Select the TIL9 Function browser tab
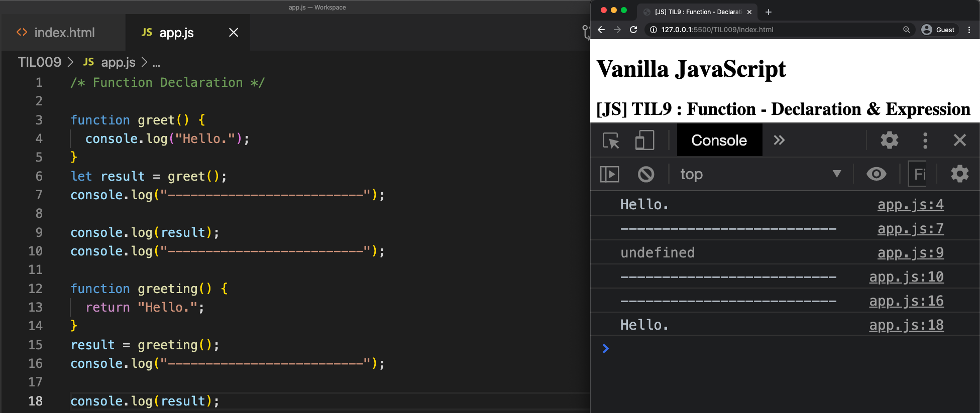 click(698, 12)
